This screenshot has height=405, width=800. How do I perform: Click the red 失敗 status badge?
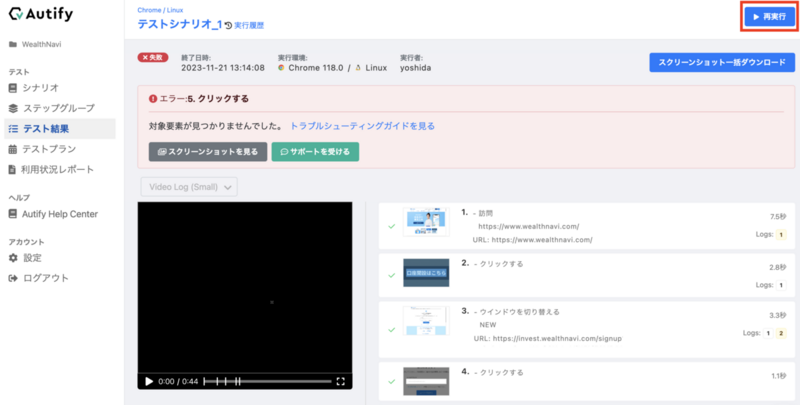pyautogui.click(x=153, y=58)
